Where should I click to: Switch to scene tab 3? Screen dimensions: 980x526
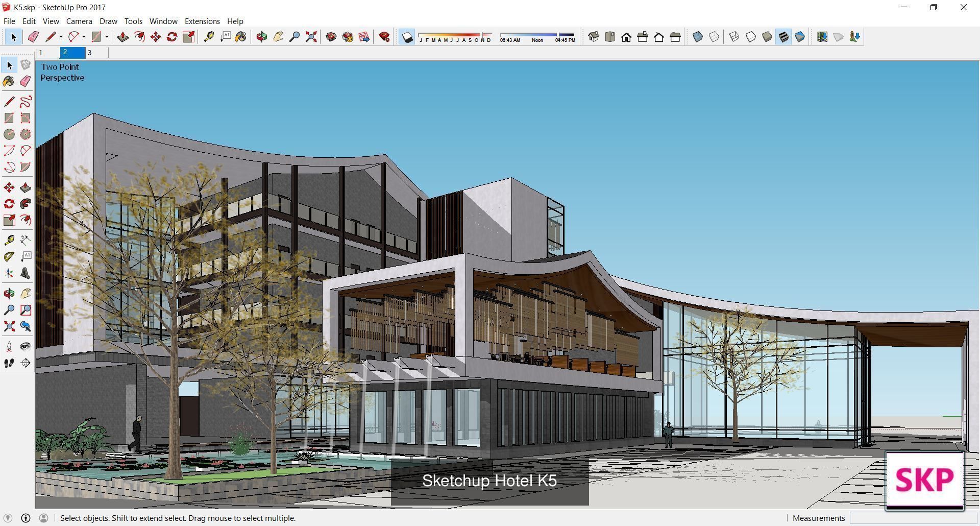[x=90, y=52]
